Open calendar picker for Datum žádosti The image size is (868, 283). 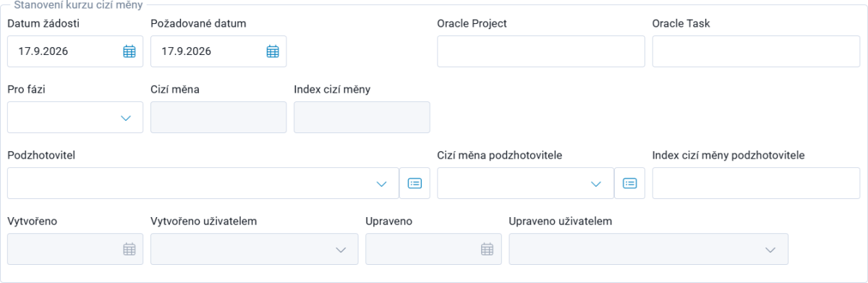click(129, 51)
